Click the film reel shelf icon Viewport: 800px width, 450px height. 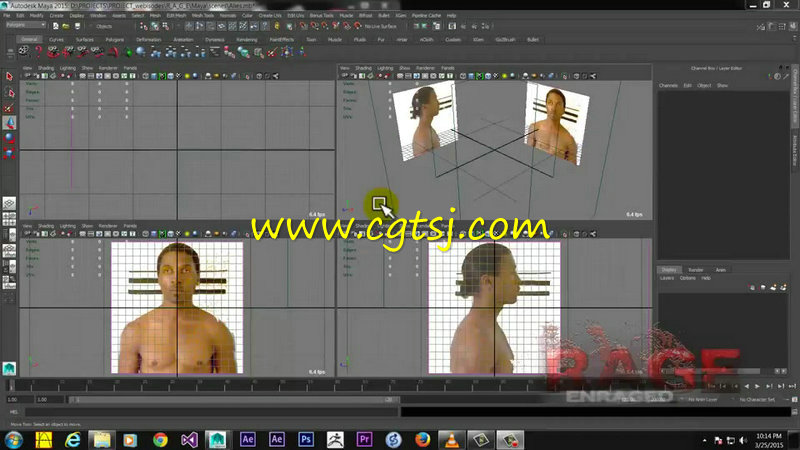23,52
